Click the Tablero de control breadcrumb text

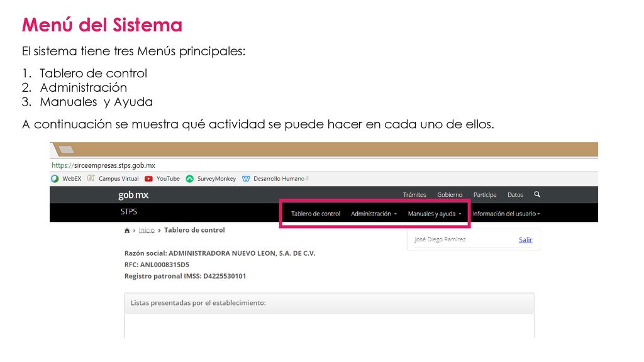pos(194,230)
